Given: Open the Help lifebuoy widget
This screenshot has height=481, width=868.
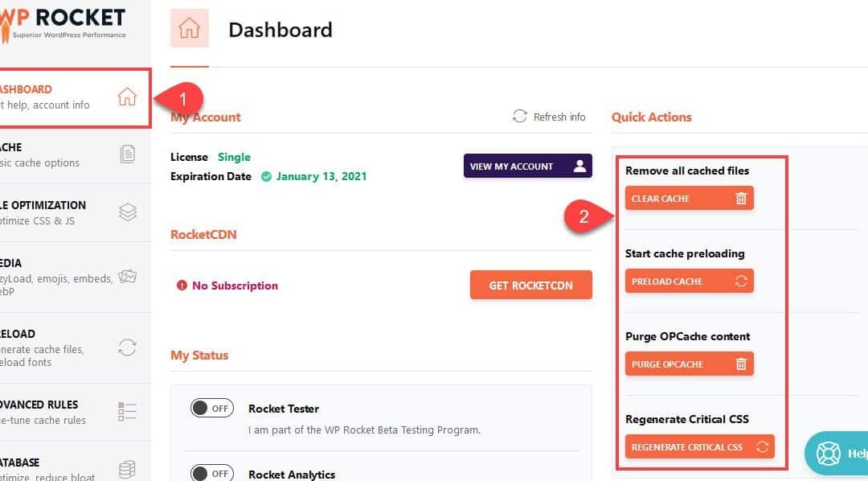Looking at the screenshot, I should [836, 454].
